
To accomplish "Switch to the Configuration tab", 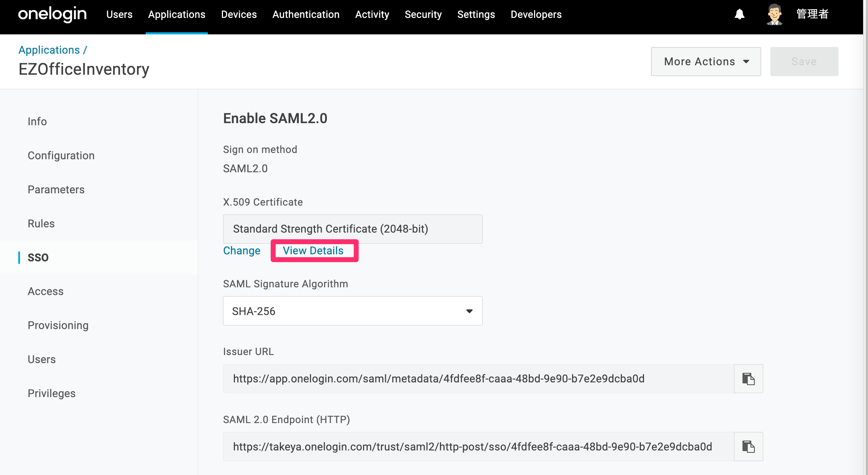I will click(x=61, y=155).
